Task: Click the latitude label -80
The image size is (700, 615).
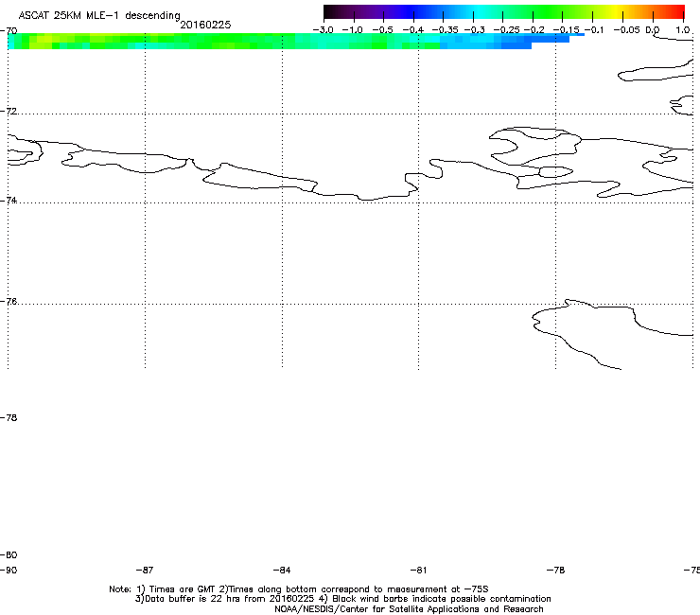Action: (9, 554)
